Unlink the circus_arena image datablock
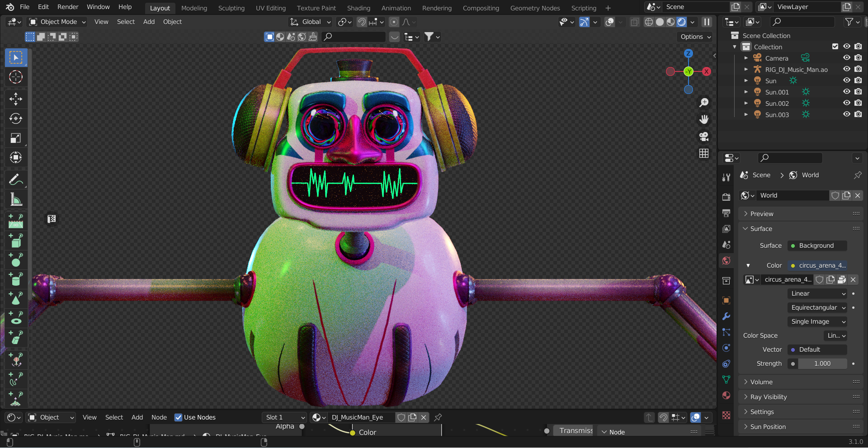Image resolution: width=868 pixels, height=448 pixels. tap(853, 279)
